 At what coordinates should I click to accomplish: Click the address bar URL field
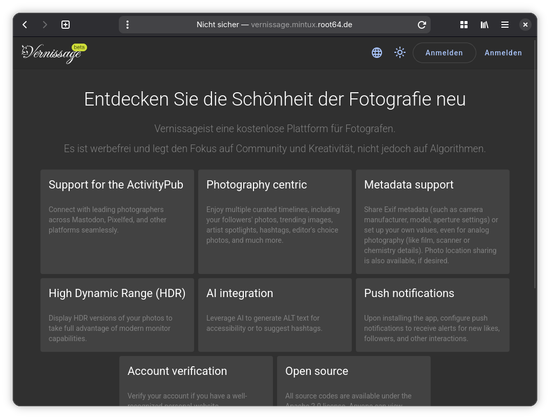click(274, 25)
